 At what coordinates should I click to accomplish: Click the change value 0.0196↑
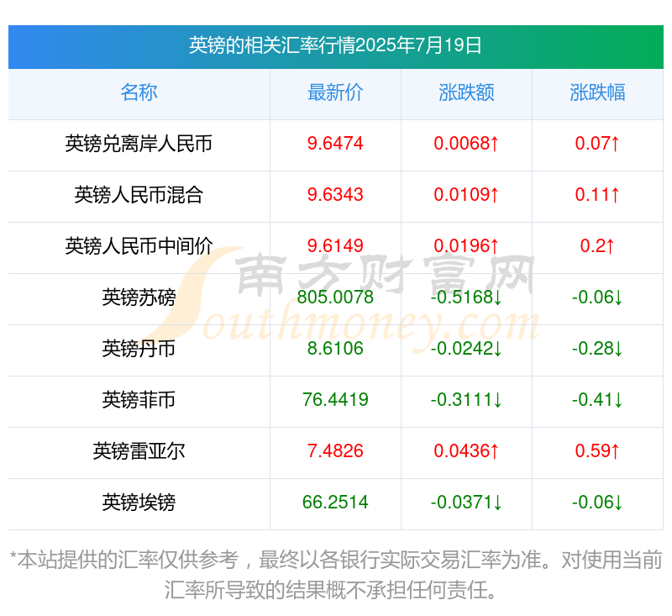pyautogui.click(x=466, y=246)
